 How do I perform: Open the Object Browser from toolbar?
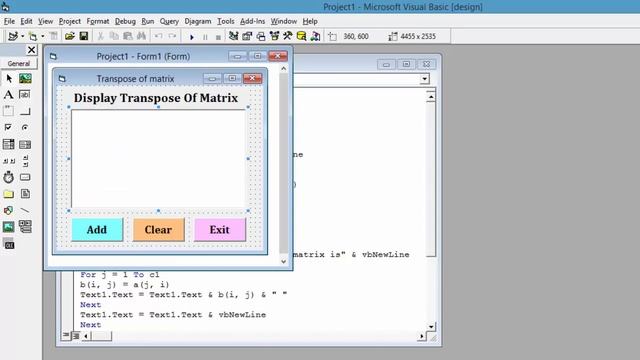click(274, 36)
